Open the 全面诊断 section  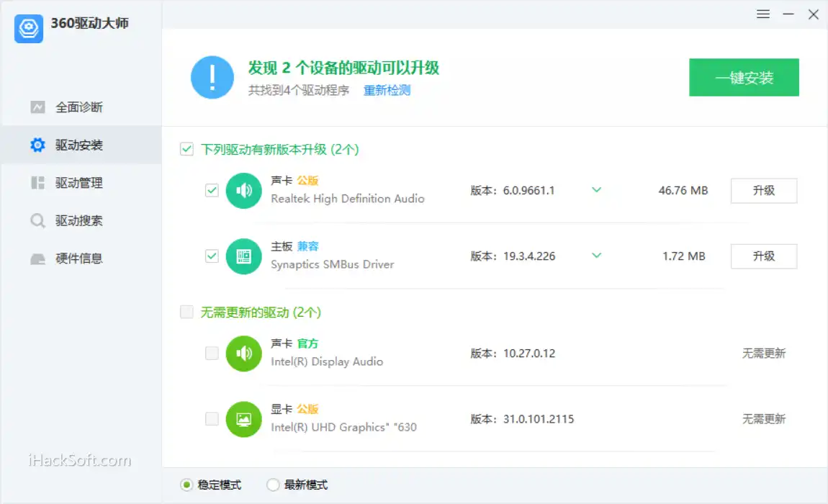tap(81, 107)
